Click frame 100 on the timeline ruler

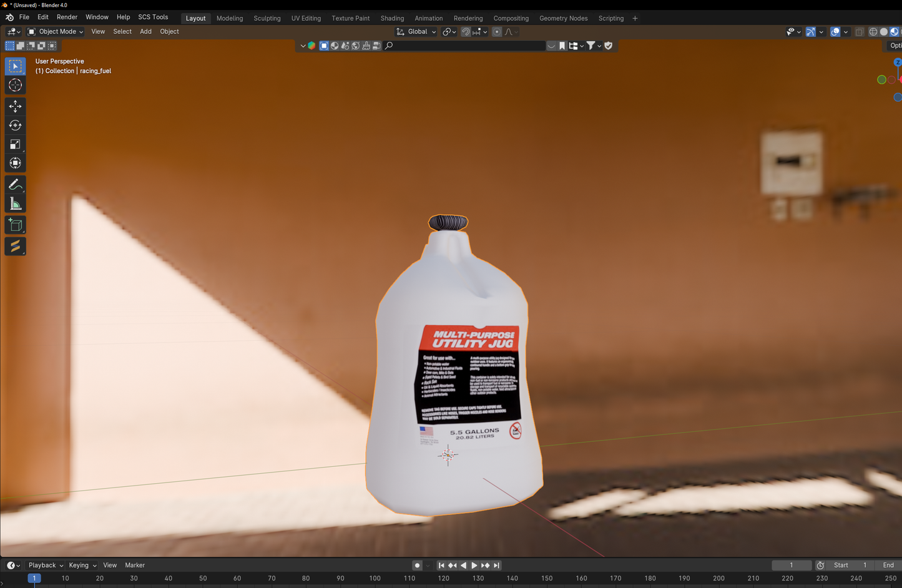pos(375,579)
